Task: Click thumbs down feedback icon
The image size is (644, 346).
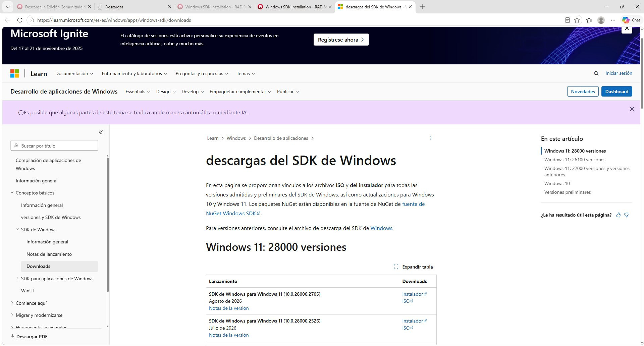Action: point(626,215)
